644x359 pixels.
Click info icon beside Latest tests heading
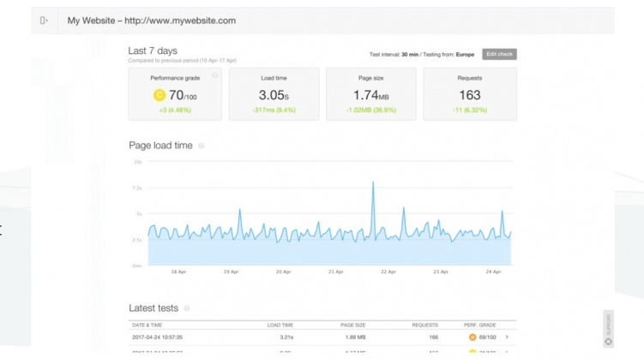pyautogui.click(x=187, y=308)
